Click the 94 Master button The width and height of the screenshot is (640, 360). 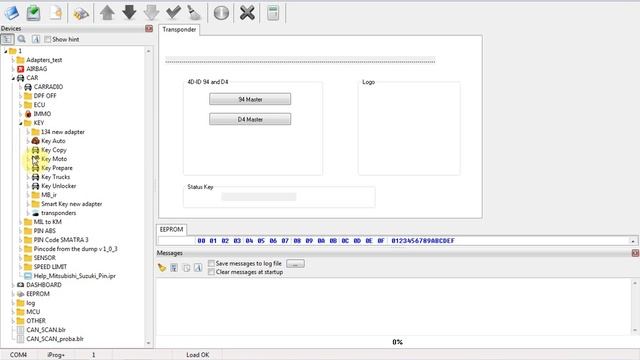click(x=250, y=99)
